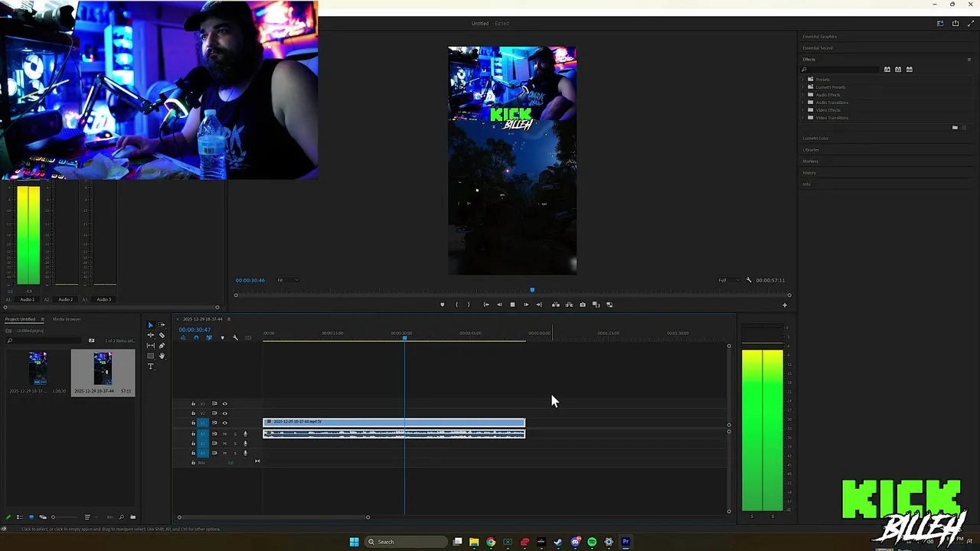Expand the Lumetri Presets folder
Viewport: 980px width, 551px height.
tap(803, 87)
